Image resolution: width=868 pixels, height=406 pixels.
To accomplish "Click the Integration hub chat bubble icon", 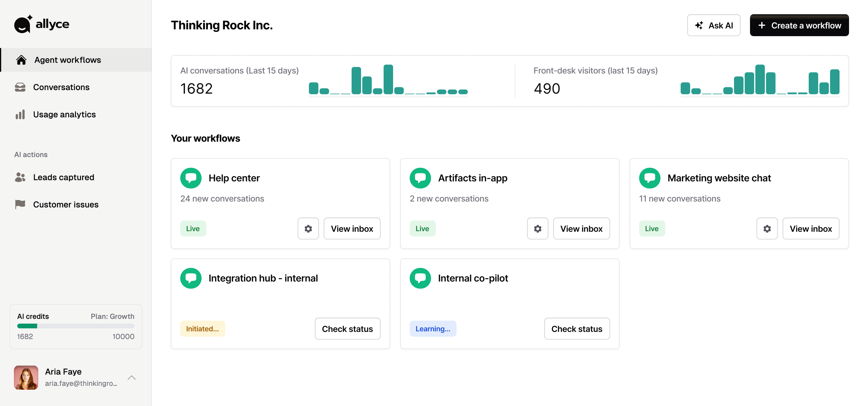I will (x=191, y=278).
